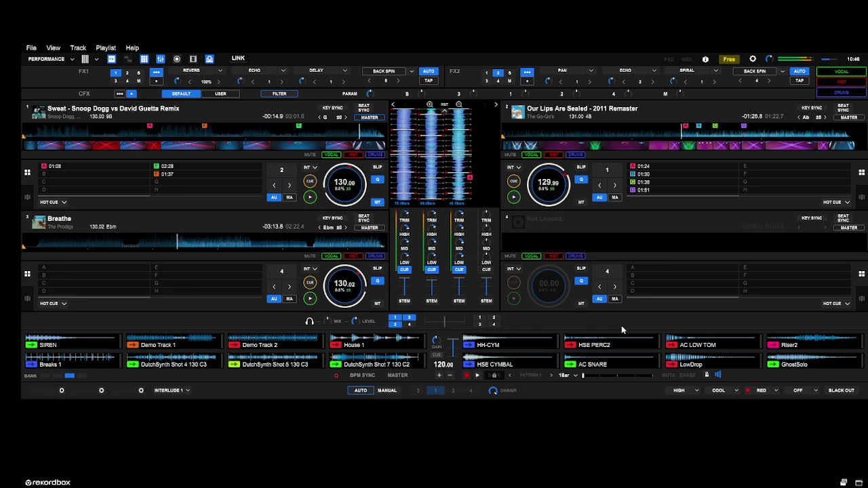Show the sampler grid panel icon
This screenshot has width=868, height=488.
tap(144, 59)
